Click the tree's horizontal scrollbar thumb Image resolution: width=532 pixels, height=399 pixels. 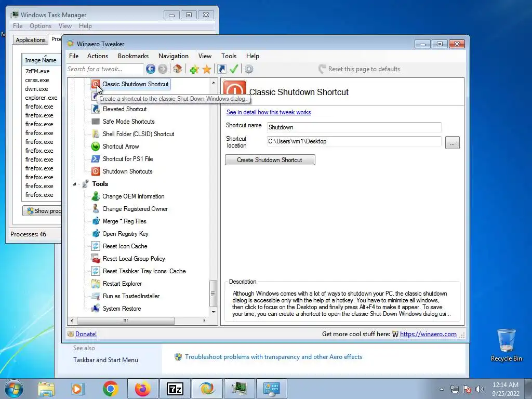pos(126,320)
